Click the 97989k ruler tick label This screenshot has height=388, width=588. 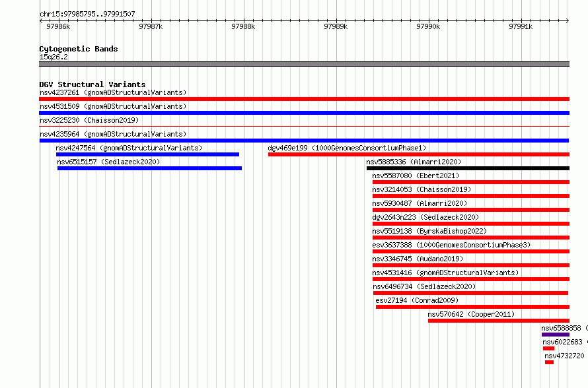pyautogui.click(x=336, y=26)
